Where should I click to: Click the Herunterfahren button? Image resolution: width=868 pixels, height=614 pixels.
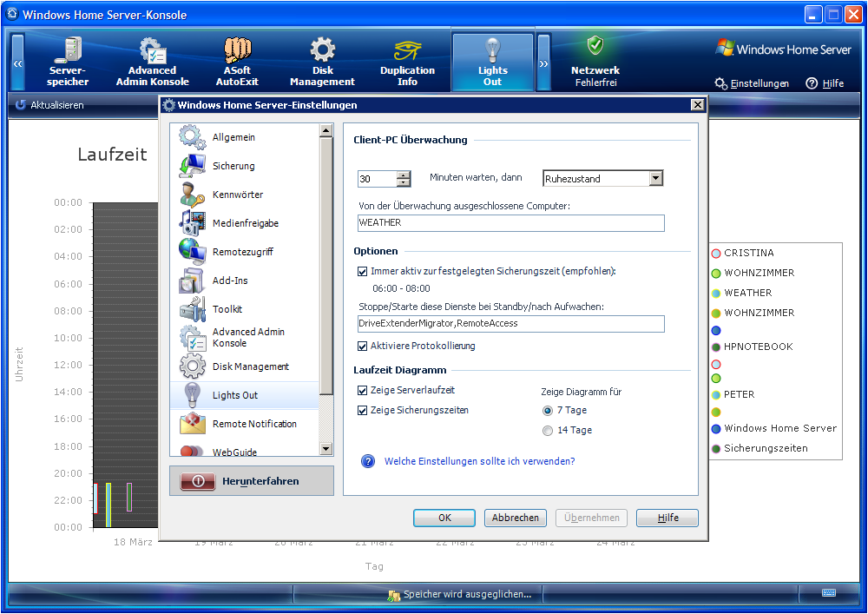(252, 480)
